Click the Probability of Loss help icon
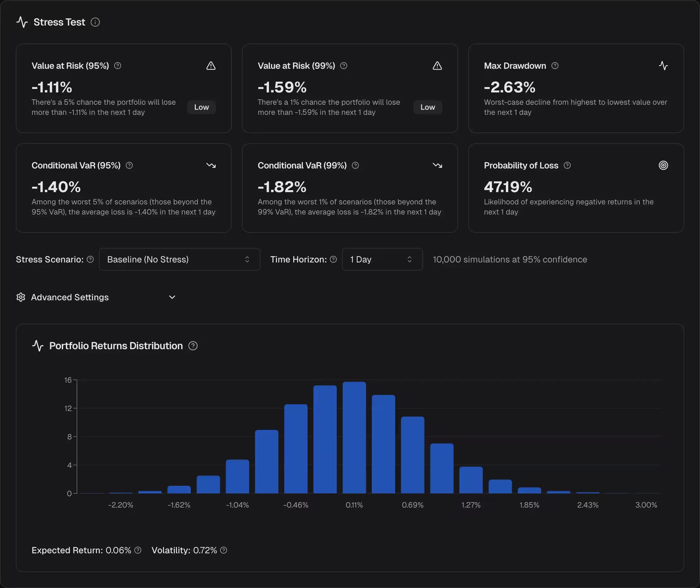Image resolution: width=700 pixels, height=588 pixels. tap(567, 165)
